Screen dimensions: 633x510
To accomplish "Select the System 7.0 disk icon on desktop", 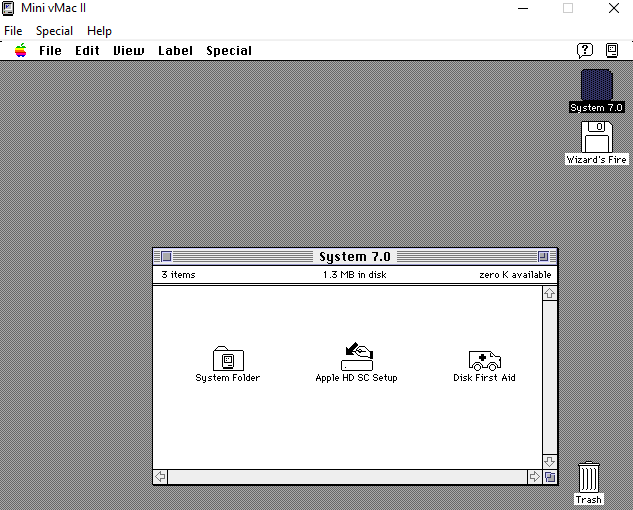I will (x=597, y=85).
